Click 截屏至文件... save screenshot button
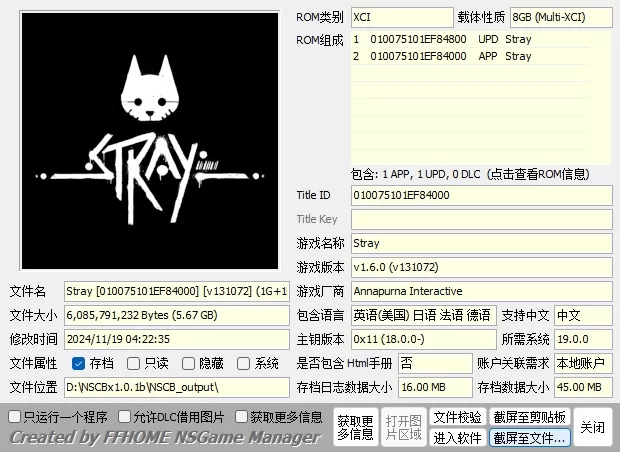Viewport: 620px width, 452px height. point(529,438)
